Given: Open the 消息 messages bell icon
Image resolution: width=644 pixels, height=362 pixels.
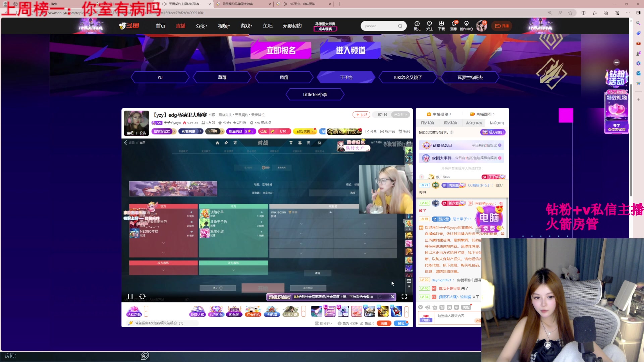Looking at the screenshot, I should pyautogui.click(x=453, y=25).
